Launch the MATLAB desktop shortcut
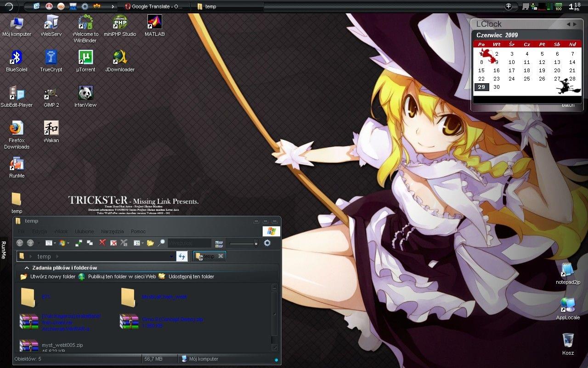 coord(155,26)
